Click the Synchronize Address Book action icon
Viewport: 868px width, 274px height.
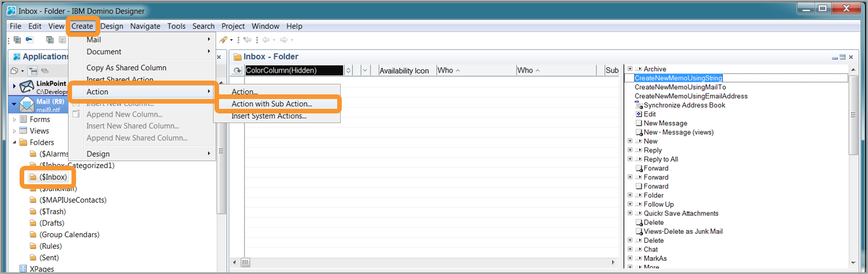[639, 105]
